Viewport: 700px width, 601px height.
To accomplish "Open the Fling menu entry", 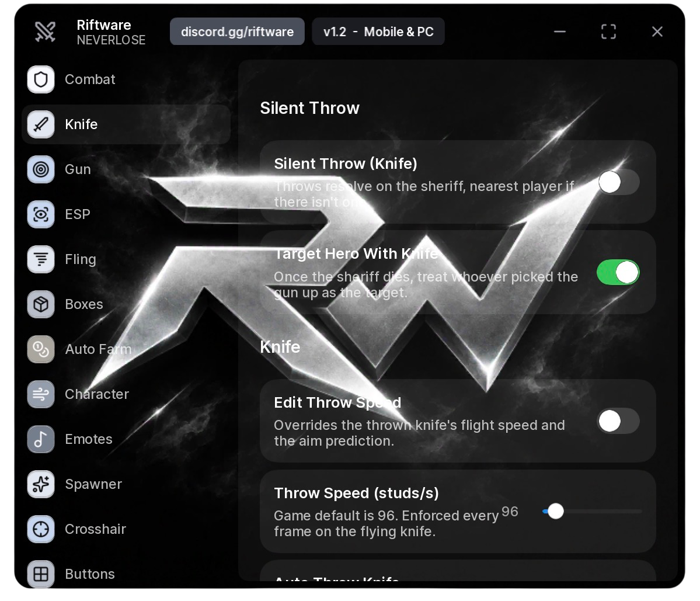I will 126,259.
